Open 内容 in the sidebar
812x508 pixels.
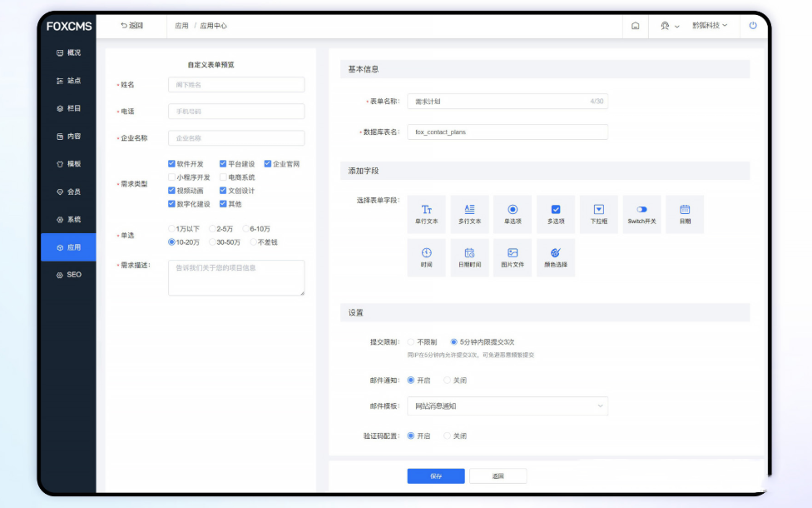(x=68, y=136)
